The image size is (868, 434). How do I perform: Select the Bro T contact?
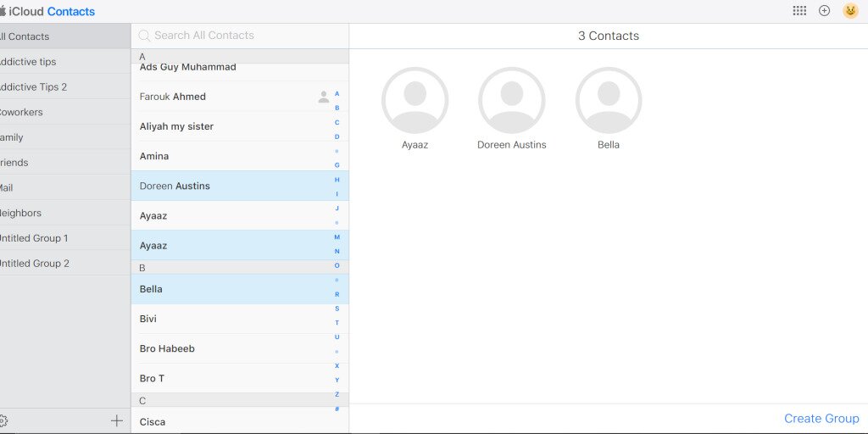pos(240,379)
